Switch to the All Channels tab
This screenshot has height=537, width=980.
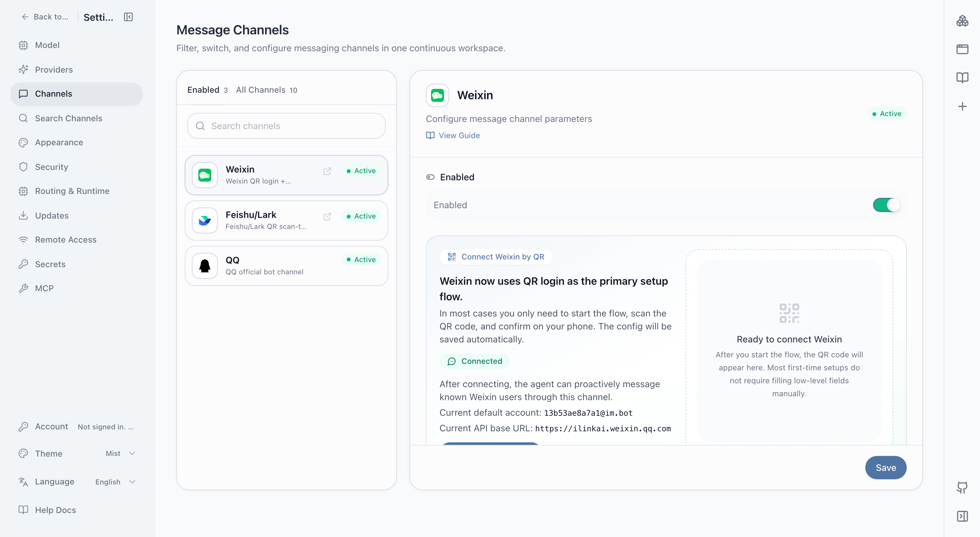[266, 90]
